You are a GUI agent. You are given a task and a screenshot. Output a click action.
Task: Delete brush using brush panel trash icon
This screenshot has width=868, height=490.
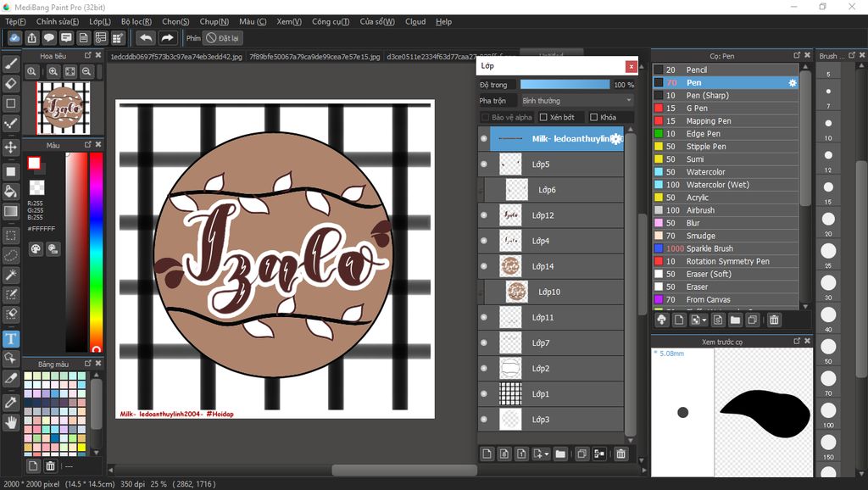point(774,320)
